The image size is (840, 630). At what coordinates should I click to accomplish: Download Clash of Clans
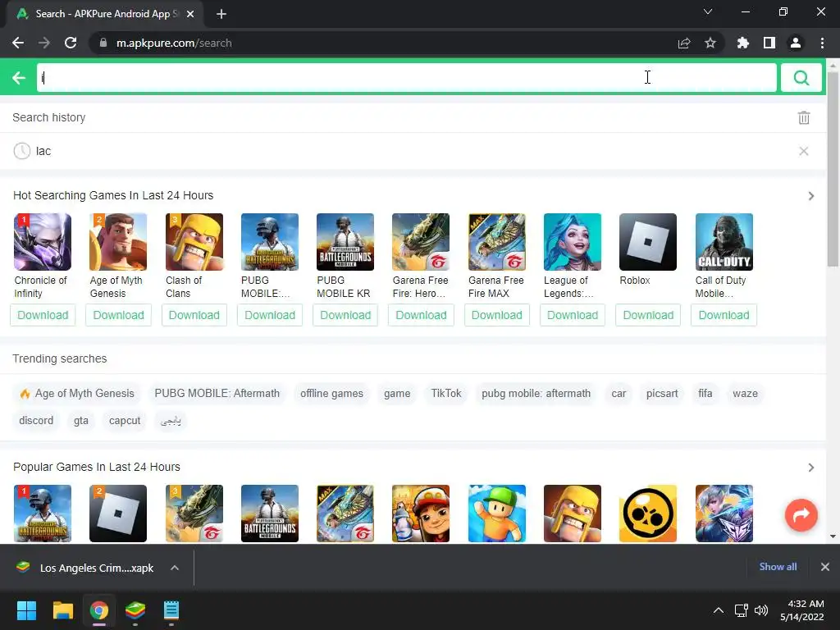[x=194, y=315]
